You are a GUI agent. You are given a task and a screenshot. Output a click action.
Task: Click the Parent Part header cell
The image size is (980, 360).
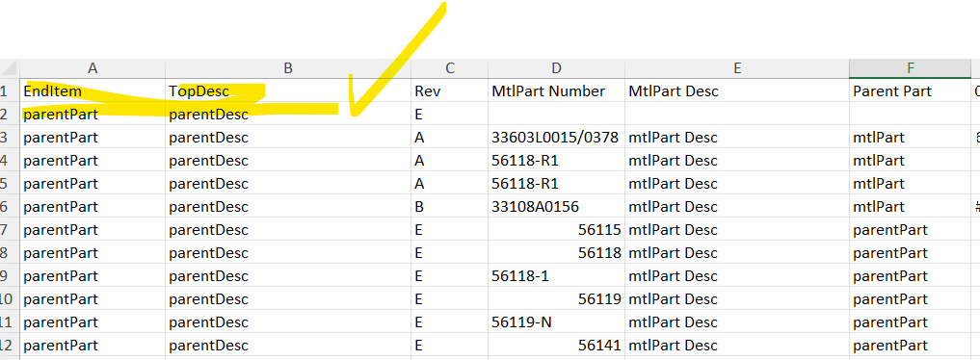click(910, 91)
